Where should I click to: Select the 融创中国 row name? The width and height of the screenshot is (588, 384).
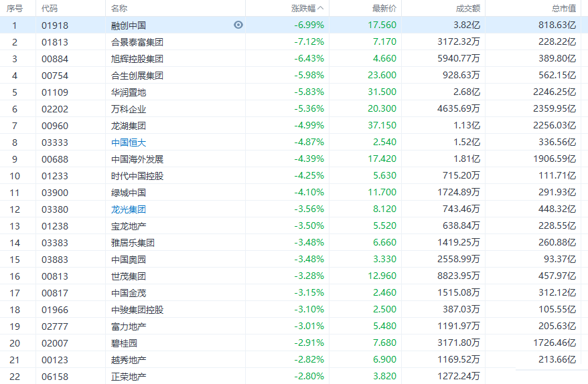tap(129, 25)
